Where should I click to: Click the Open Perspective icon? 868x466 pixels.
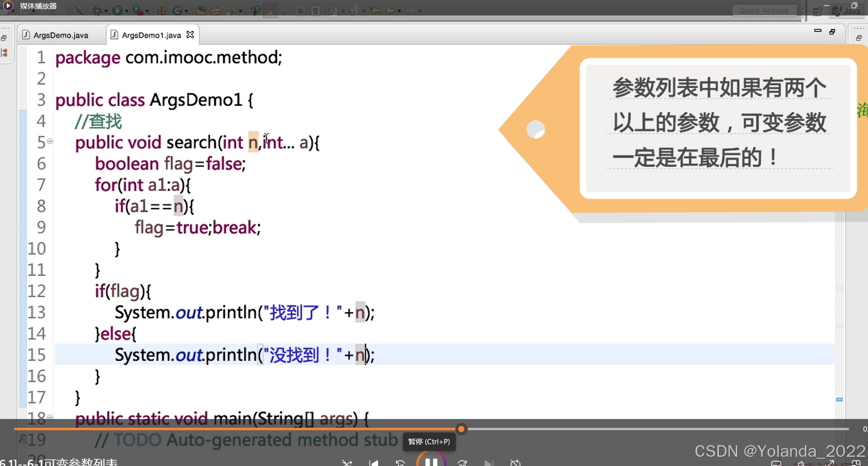point(818,11)
